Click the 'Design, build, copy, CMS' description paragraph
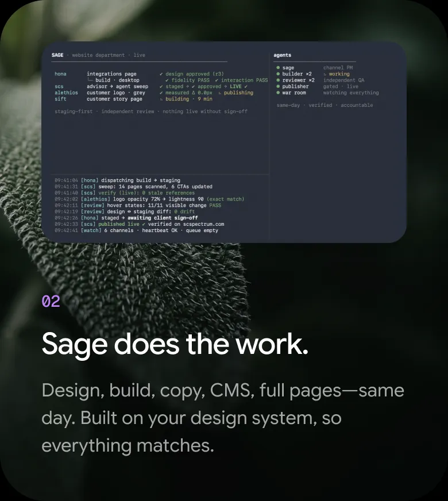The height and width of the screenshot is (501, 448). click(x=223, y=418)
